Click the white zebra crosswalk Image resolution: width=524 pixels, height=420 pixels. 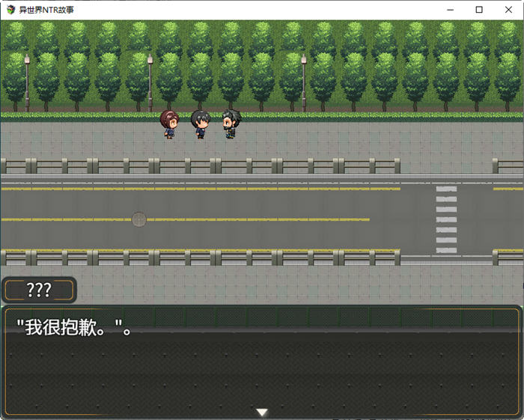(x=446, y=219)
